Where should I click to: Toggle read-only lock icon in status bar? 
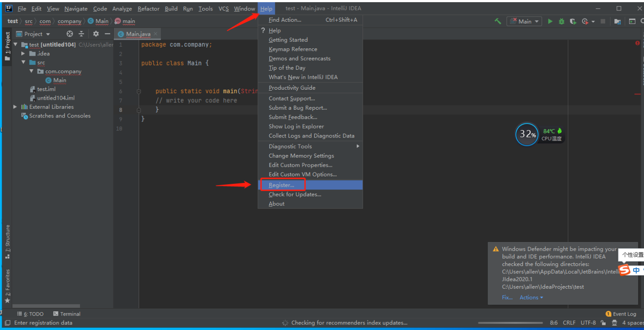point(603,323)
